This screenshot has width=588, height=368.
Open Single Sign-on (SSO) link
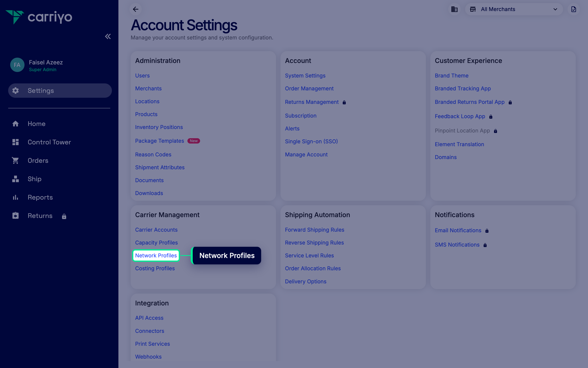point(311,141)
